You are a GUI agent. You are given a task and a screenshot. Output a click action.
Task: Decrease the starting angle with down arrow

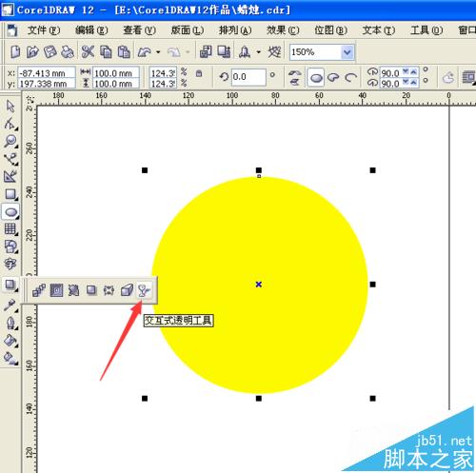[406, 72]
